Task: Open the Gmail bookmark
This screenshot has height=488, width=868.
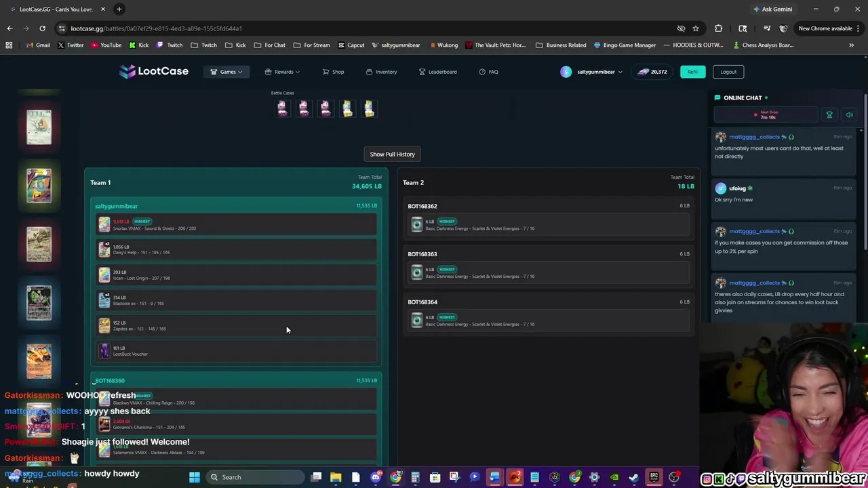Action: 37,45
